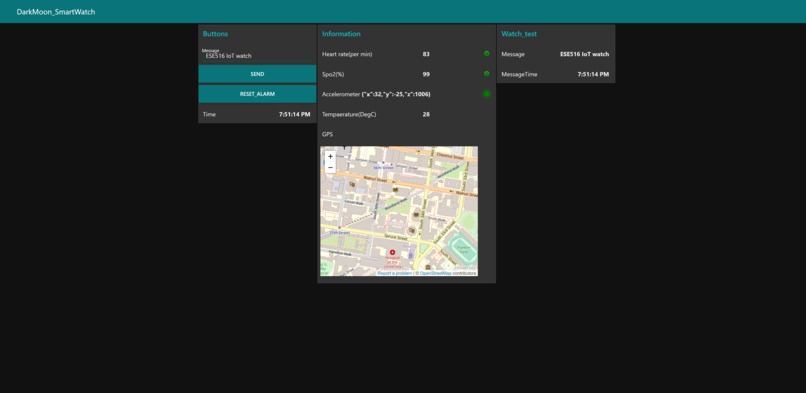
Task: Click the SEND button
Action: [257, 74]
